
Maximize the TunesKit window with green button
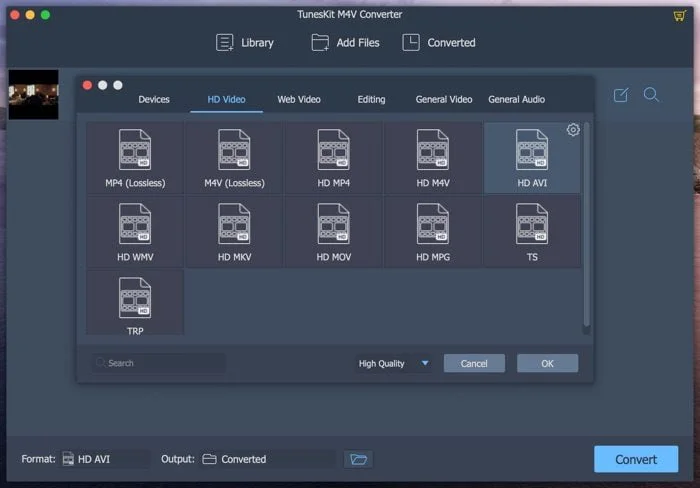pos(45,15)
